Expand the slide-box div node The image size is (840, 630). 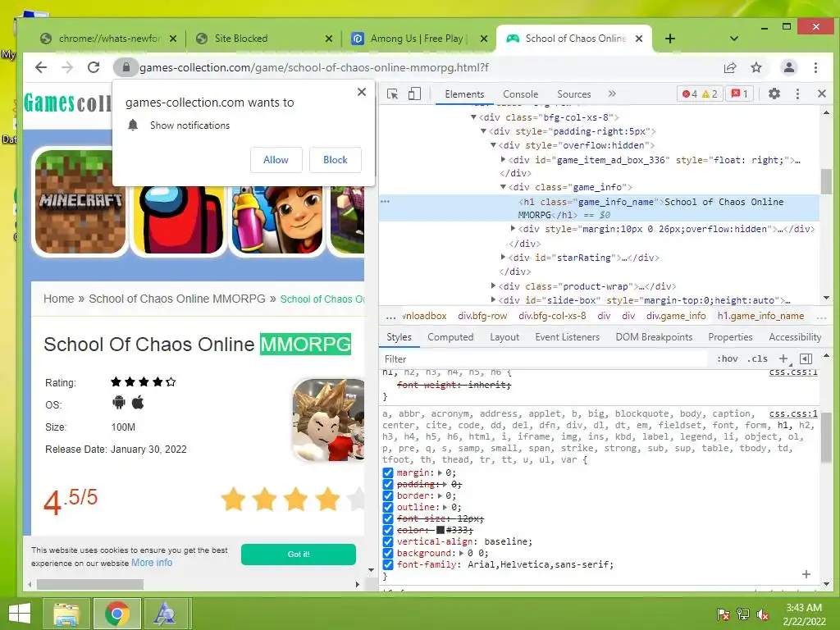coord(493,300)
